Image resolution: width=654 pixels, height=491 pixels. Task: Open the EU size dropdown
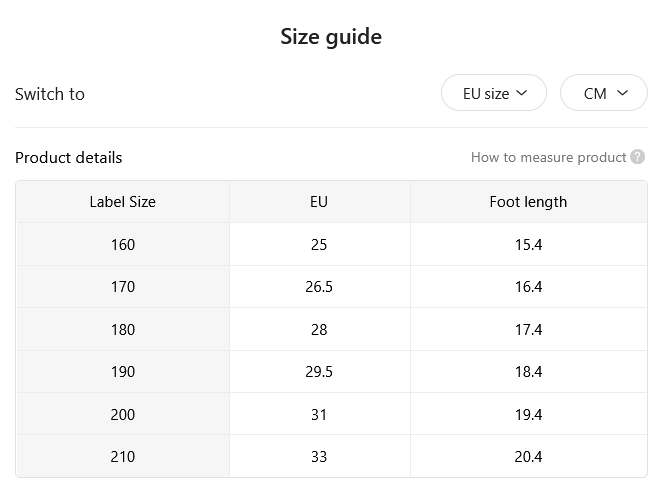pos(494,93)
